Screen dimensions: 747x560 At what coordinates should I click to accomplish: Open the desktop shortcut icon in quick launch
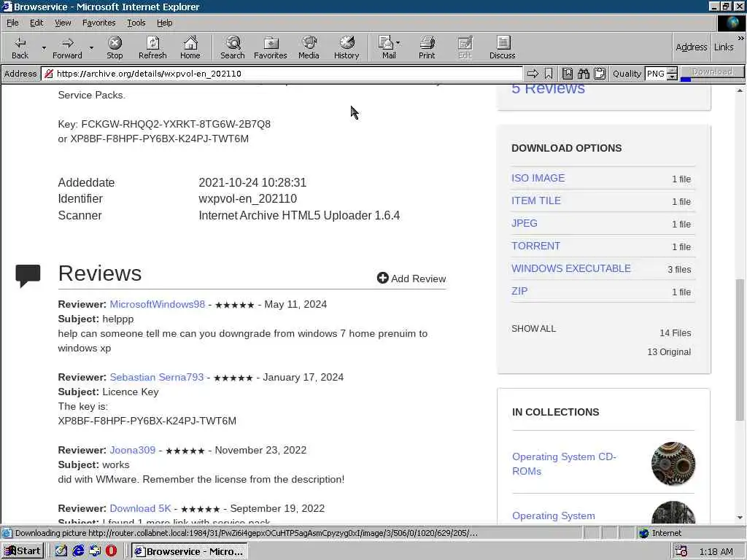pos(61,551)
